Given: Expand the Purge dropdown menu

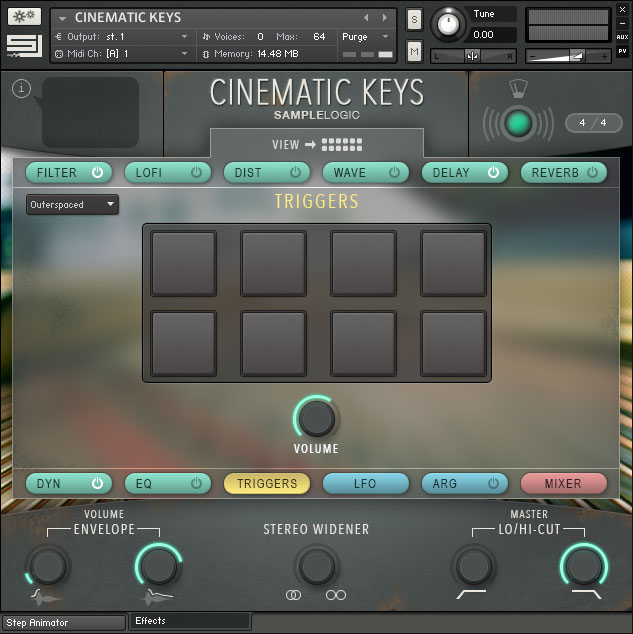Looking at the screenshot, I should click(366, 37).
